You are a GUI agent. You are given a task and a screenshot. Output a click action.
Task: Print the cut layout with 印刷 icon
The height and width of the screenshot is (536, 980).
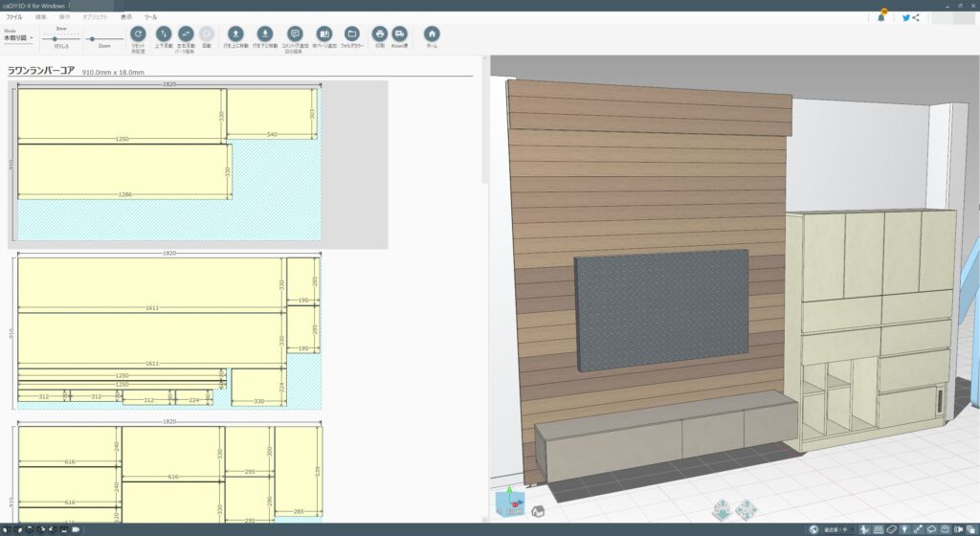pos(379,33)
